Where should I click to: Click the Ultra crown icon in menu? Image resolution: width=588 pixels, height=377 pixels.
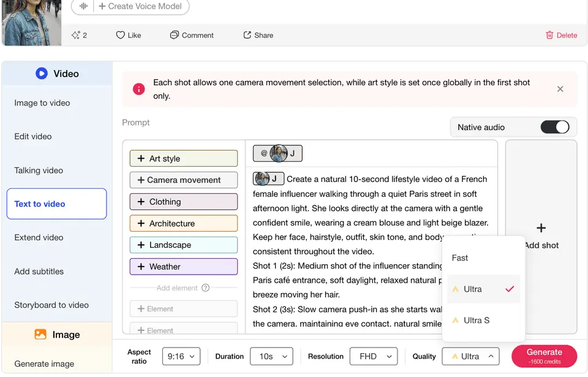(x=455, y=289)
